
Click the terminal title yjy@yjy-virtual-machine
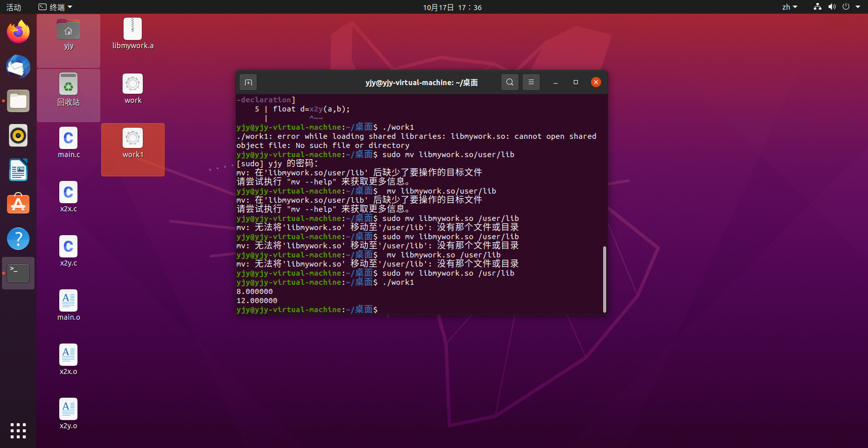(x=421, y=82)
